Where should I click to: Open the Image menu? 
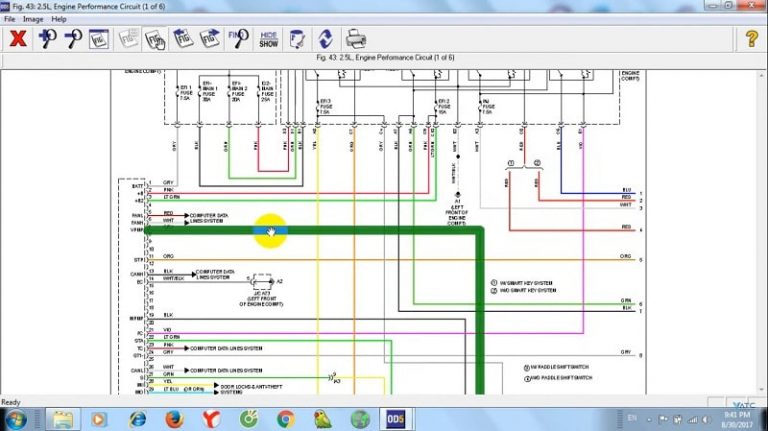33,19
